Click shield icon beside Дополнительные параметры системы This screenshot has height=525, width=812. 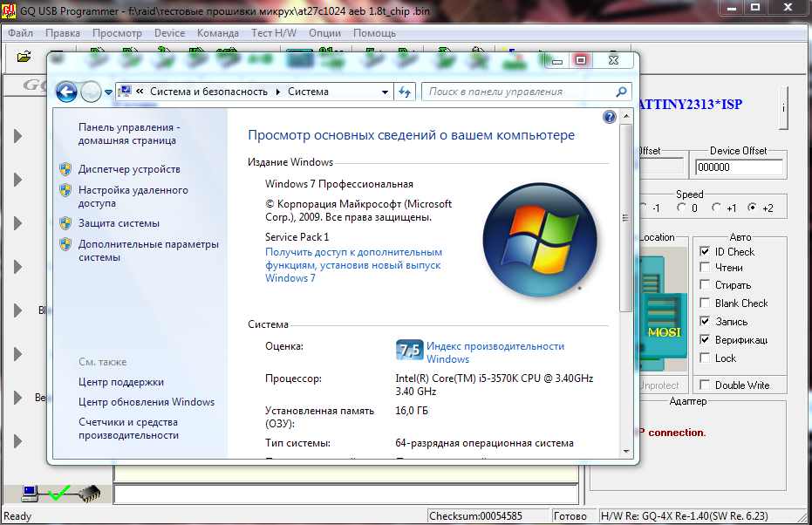65,244
